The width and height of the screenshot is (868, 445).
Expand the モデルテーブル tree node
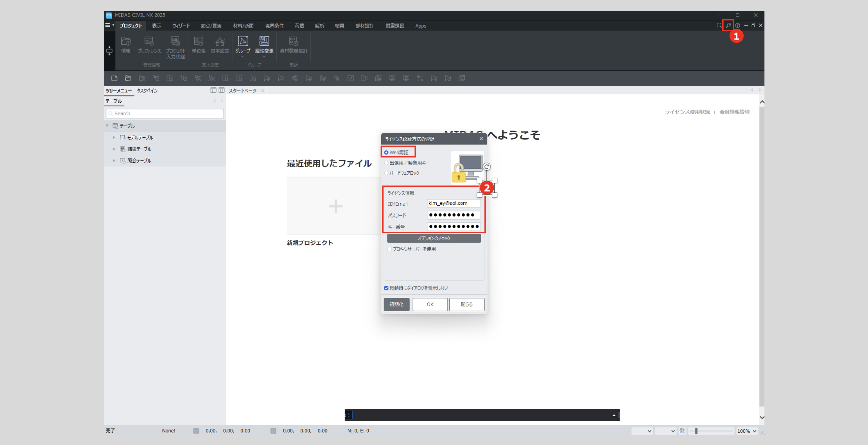tap(114, 137)
